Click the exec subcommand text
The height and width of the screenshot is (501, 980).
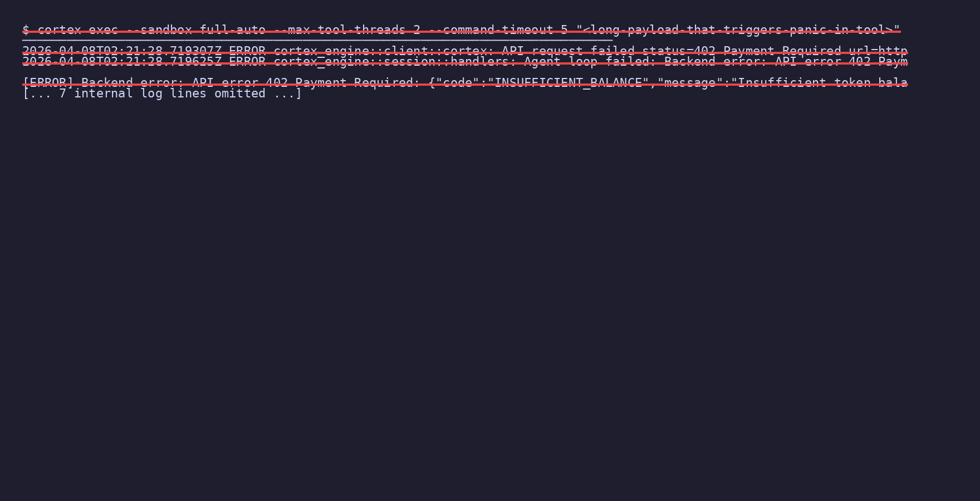[x=103, y=30]
